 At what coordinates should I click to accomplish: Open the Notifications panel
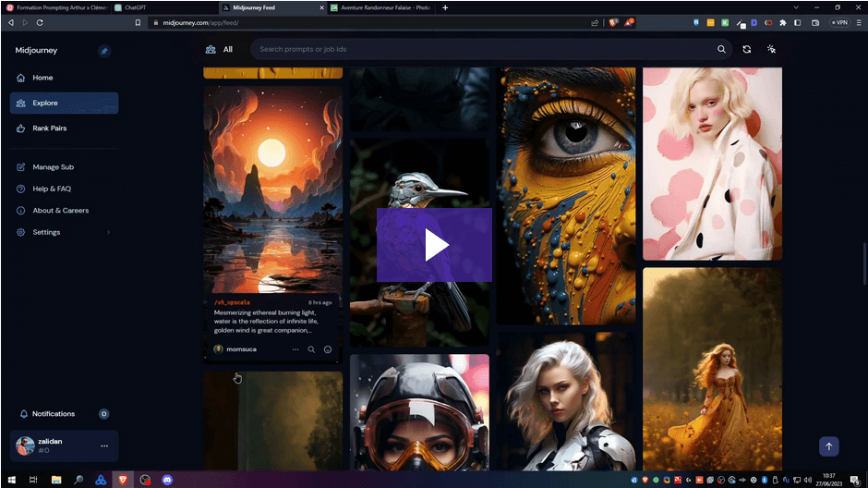(54, 414)
